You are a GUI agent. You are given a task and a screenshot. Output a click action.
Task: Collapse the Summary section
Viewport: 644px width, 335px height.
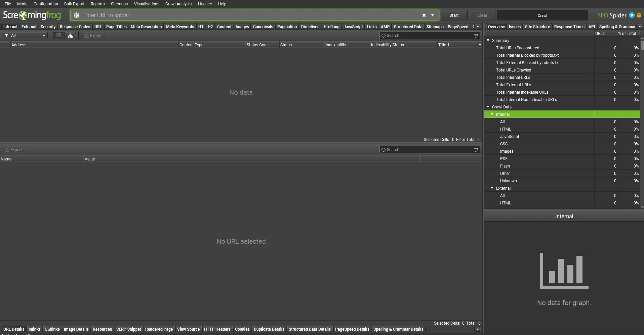click(x=488, y=40)
